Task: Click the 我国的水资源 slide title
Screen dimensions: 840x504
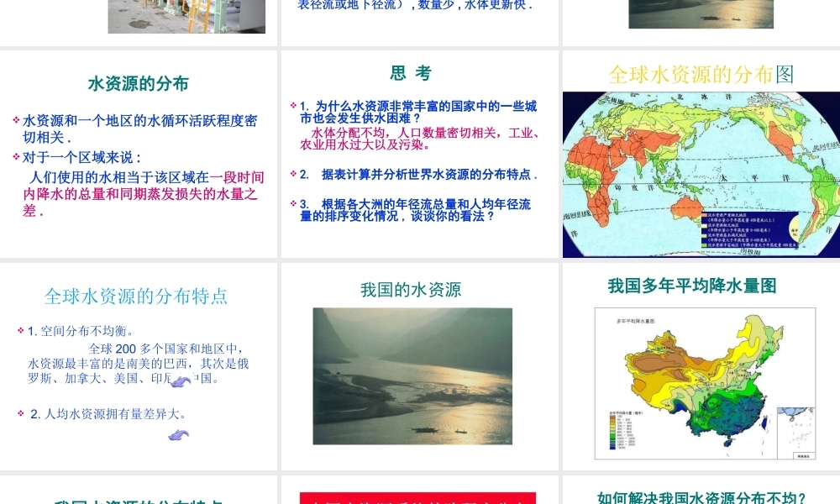Action: [411, 290]
